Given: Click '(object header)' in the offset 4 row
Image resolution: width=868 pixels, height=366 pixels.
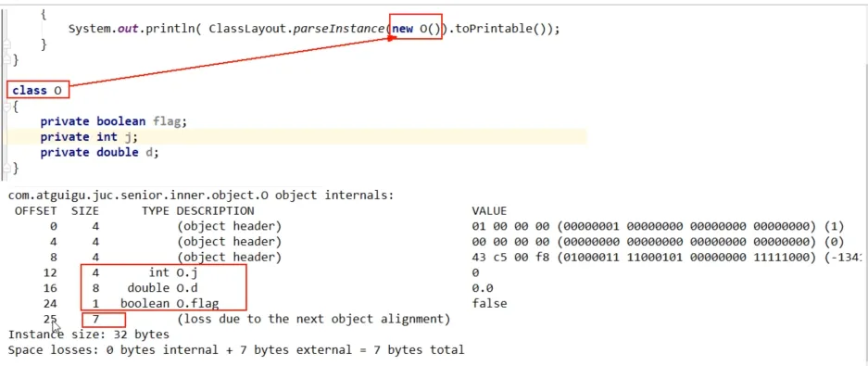Looking at the screenshot, I should pos(229,242).
